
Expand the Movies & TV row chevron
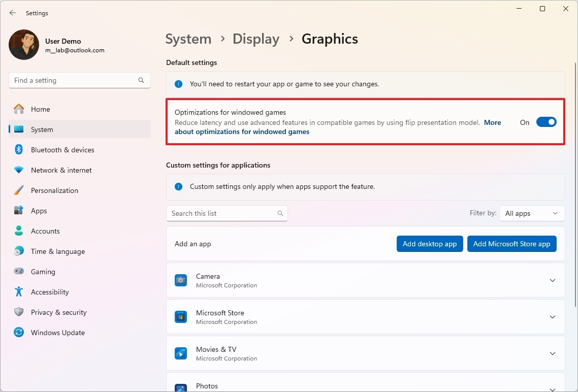553,353
